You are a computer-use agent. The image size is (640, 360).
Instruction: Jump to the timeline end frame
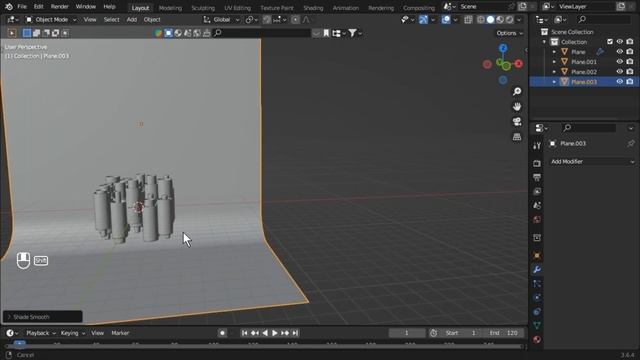[295, 333]
